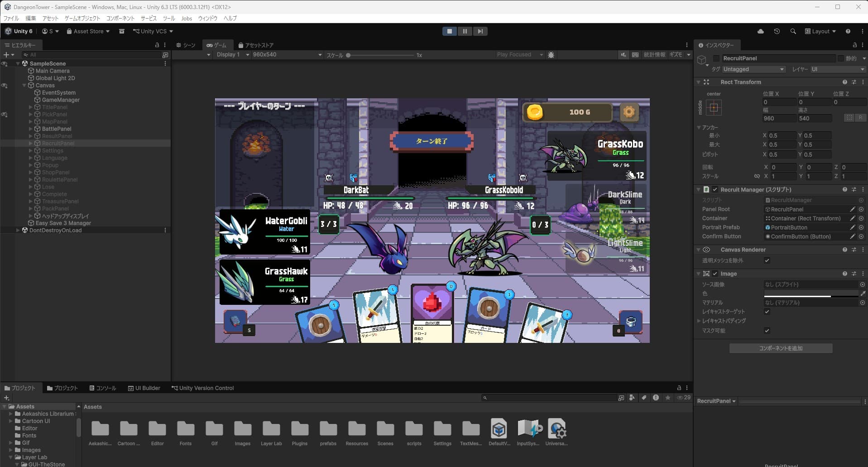Toggle favorites star in Project search bar
The height and width of the screenshot is (467, 868).
[667, 398]
